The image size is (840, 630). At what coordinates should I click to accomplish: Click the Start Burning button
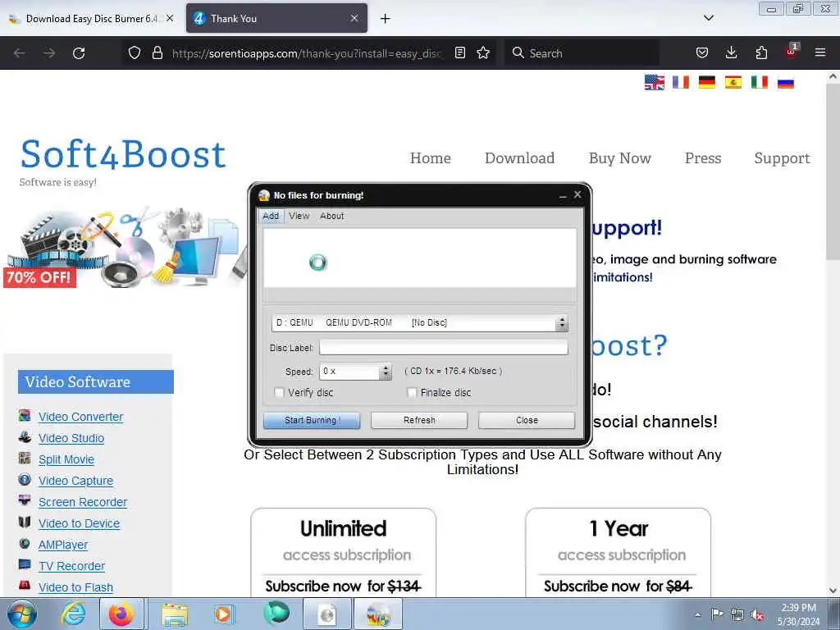click(x=312, y=421)
